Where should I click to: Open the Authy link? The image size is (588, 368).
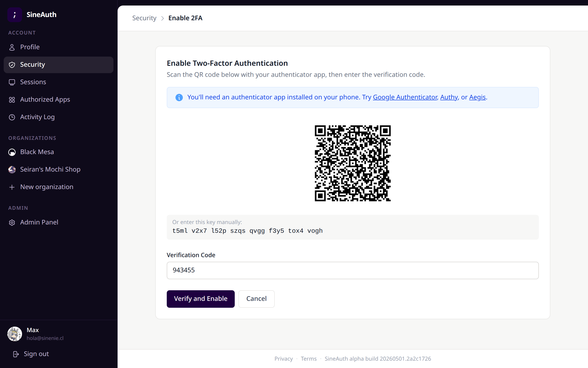coord(449,97)
